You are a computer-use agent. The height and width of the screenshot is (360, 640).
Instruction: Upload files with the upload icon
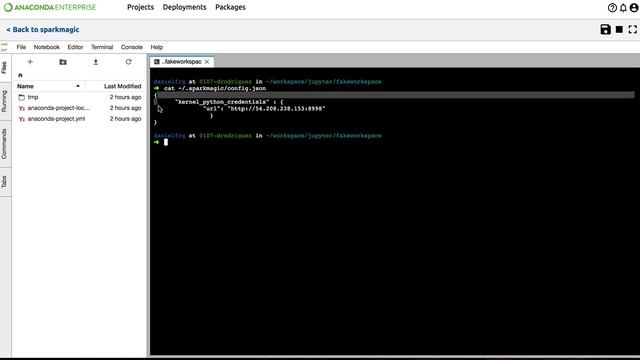[96, 62]
